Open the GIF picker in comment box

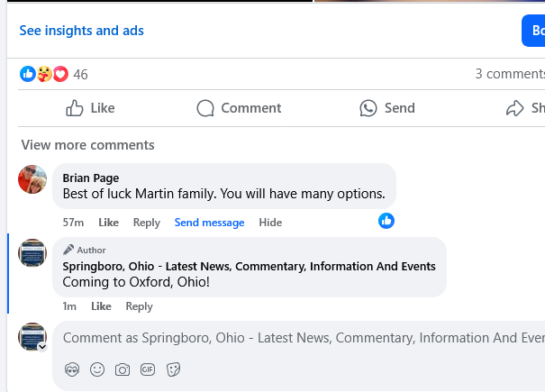pyautogui.click(x=148, y=369)
